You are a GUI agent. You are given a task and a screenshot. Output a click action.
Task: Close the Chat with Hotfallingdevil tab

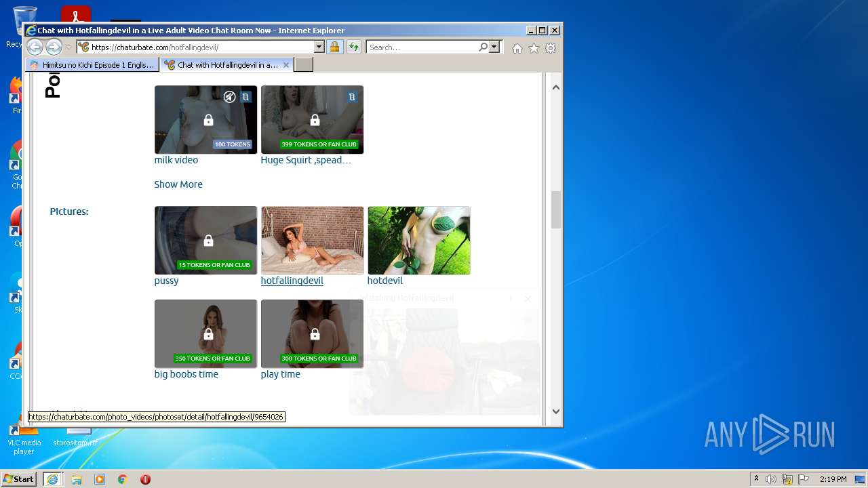(286, 65)
